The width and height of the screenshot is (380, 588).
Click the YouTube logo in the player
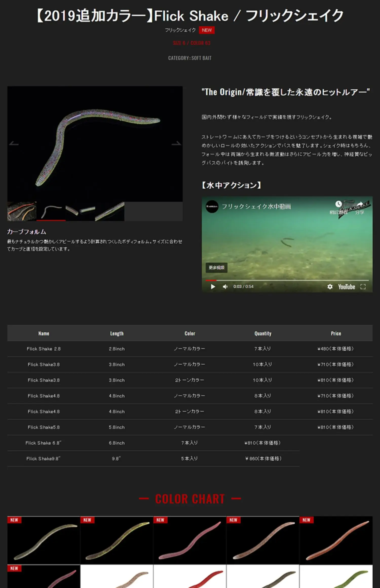coord(346,287)
